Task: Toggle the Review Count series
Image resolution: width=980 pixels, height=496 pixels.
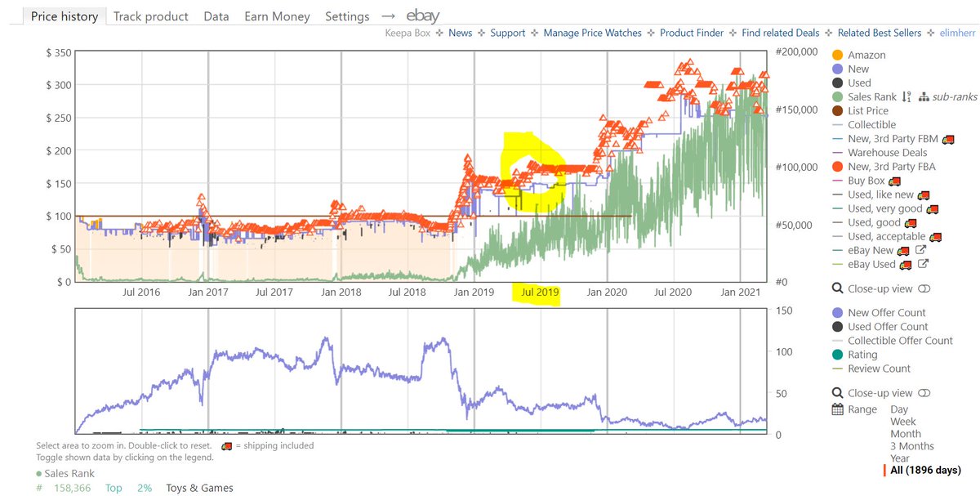Action: pos(871,368)
